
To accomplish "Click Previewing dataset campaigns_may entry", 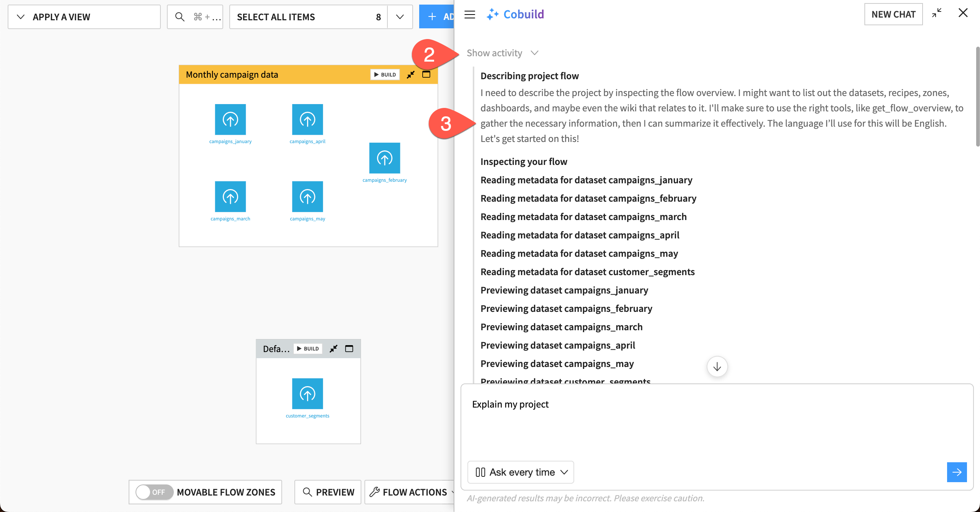I will (557, 364).
